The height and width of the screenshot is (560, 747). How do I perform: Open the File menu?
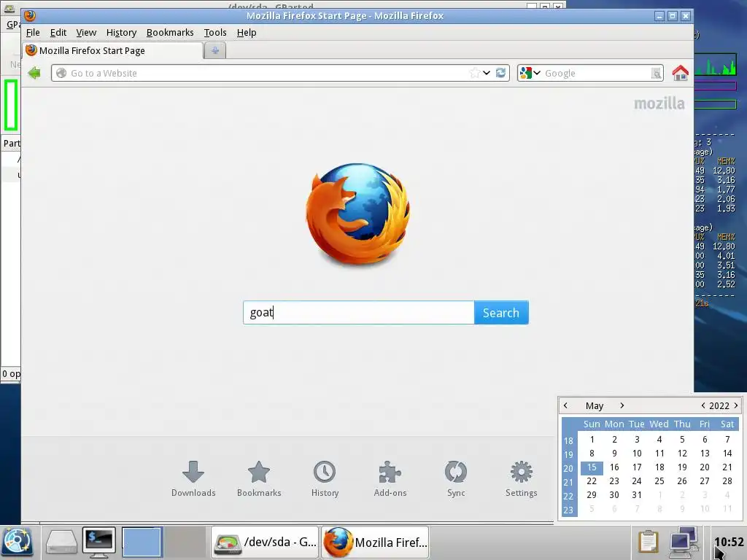tap(33, 32)
